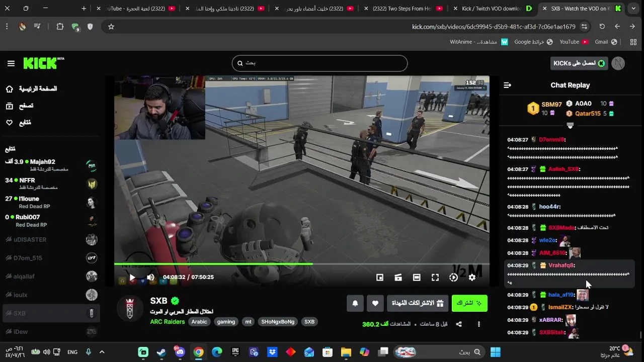The image size is (644, 362).
Task: Click Qatar515 gifter entry
Action: point(589,114)
